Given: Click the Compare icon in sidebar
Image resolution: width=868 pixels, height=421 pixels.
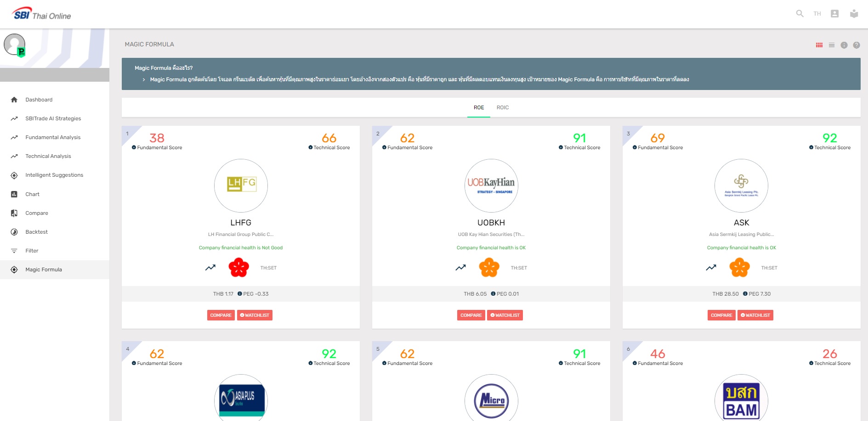Looking at the screenshot, I should pos(14,213).
